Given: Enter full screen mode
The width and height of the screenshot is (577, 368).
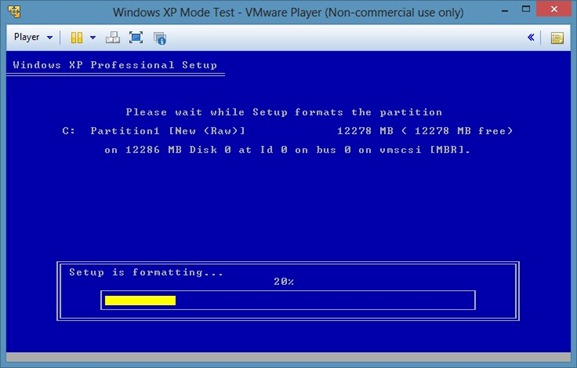Looking at the screenshot, I should tap(136, 38).
